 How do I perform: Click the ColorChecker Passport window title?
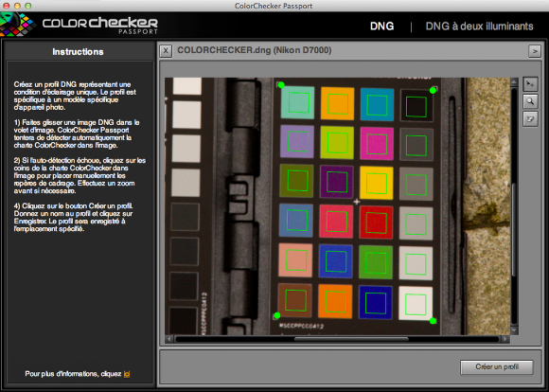coord(274,6)
